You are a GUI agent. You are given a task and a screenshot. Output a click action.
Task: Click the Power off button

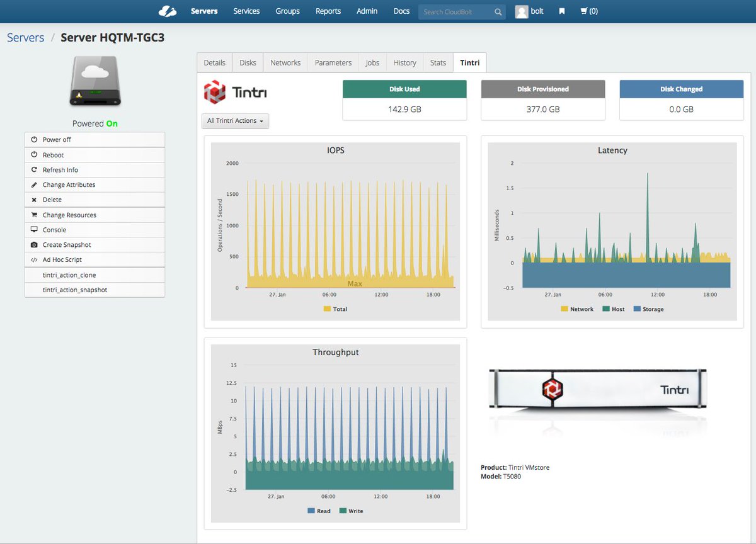coord(94,140)
